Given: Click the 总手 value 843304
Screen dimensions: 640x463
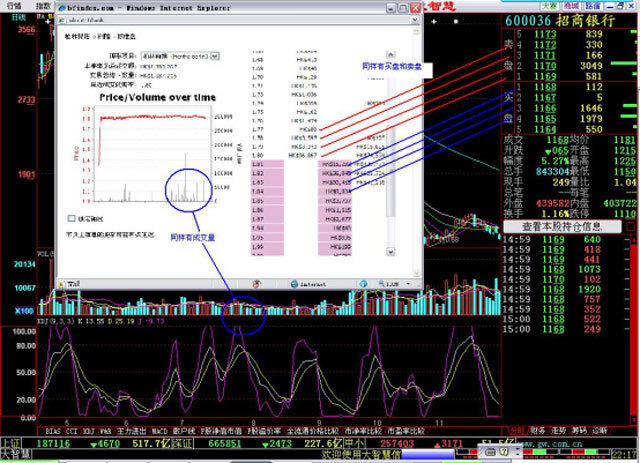Looking at the screenshot, I should tap(553, 171).
